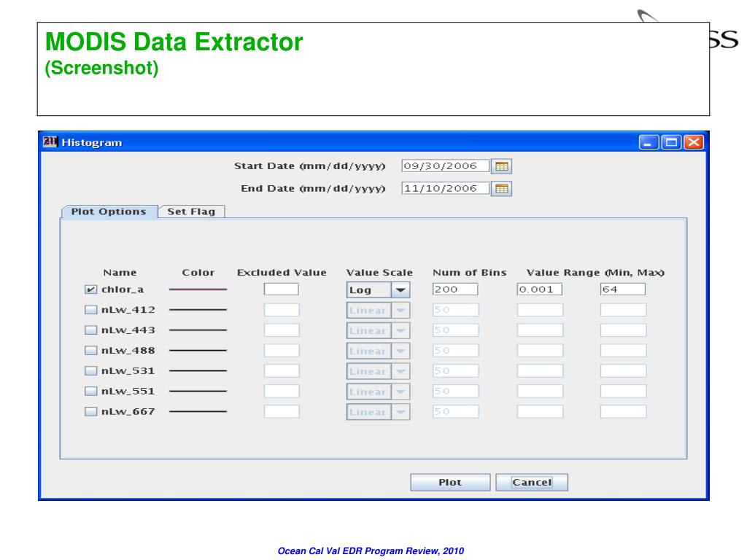Click chlor_a Num of Bins field 200

point(455,289)
